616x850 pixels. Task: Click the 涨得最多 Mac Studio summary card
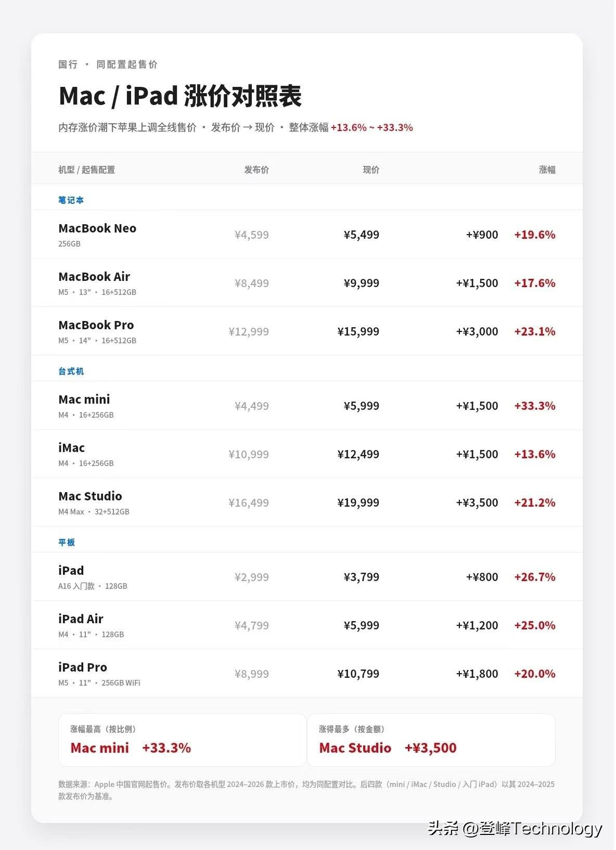click(431, 740)
